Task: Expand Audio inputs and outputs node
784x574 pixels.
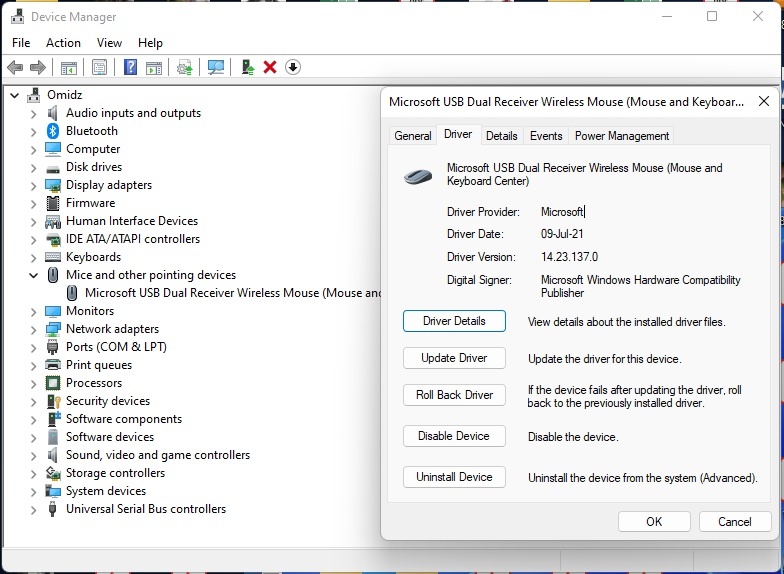Action: tap(34, 114)
